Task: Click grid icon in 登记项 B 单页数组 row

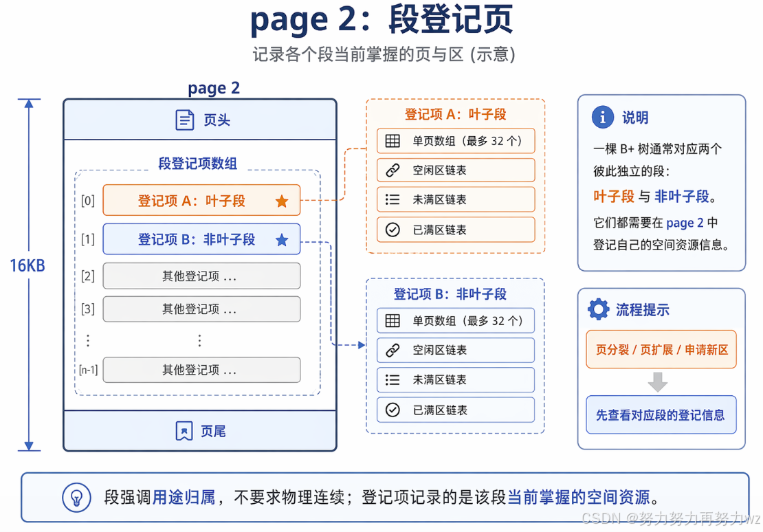Action: tap(392, 321)
